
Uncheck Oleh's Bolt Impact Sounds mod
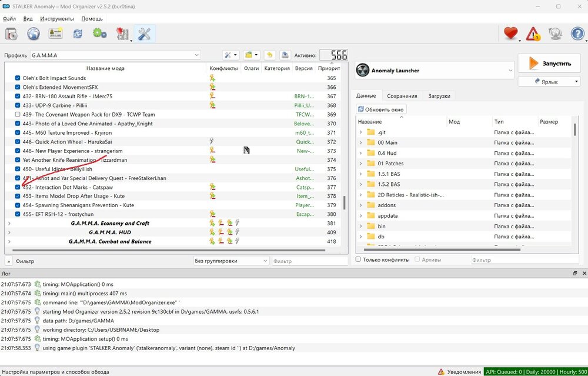(x=18, y=78)
